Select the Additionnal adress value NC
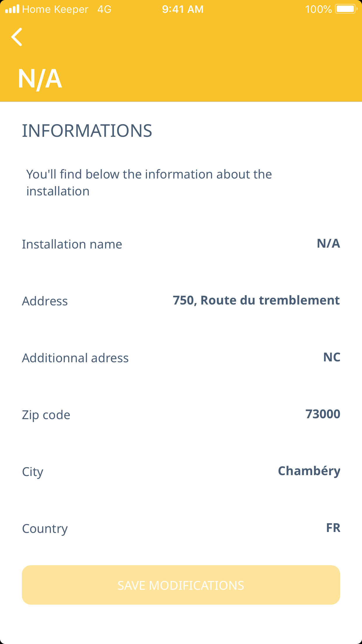362x644 pixels. tap(331, 357)
